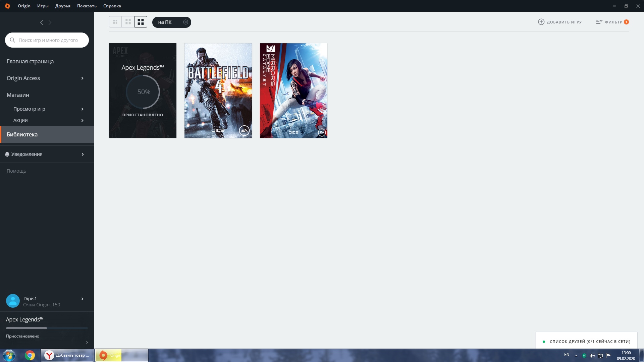Image resolution: width=644 pixels, height=362 pixels.
Task: Focus the game search field
Action: coord(47,40)
